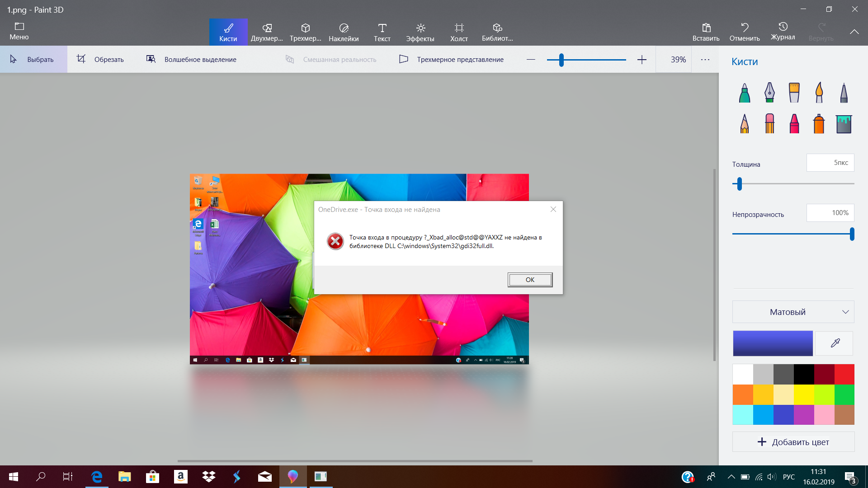868x488 pixels.
Task: Click the Обрезать crop tool
Action: coord(100,59)
